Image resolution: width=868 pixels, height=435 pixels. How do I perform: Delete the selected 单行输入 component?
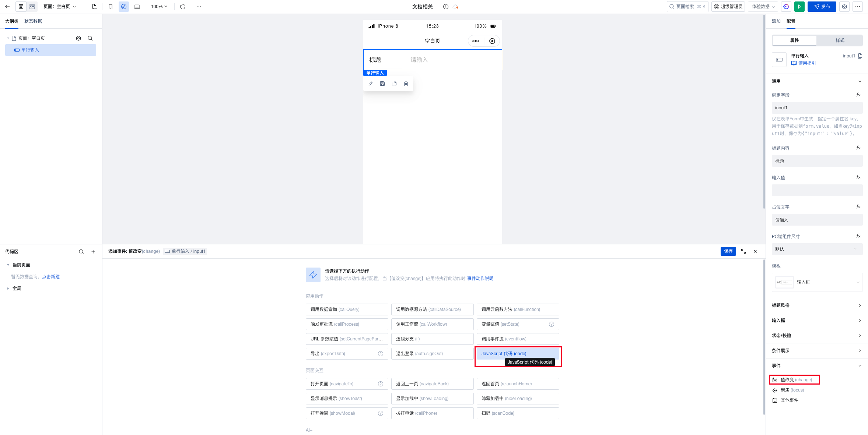(406, 84)
